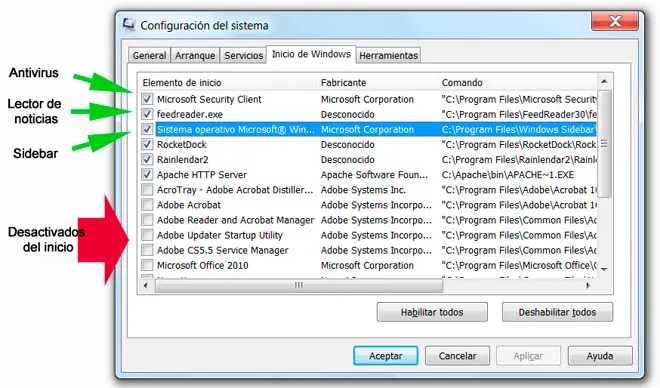Click the C:\Apache\bin\APACHE~1.EXE command cell
This screenshot has width=660, height=388.
[x=508, y=175]
